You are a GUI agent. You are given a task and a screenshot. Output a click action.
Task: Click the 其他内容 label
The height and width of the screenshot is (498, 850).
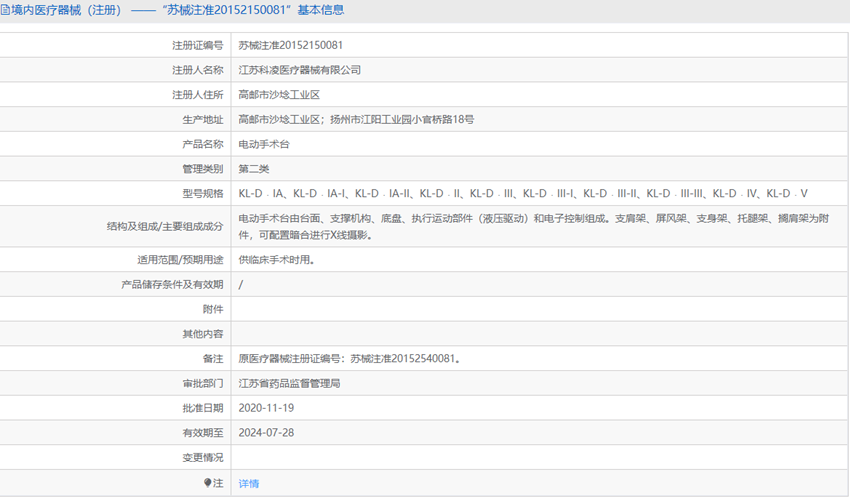203,334
